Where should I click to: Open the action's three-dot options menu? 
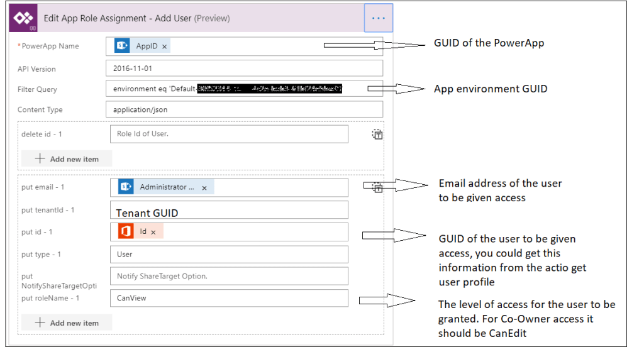[x=378, y=18]
